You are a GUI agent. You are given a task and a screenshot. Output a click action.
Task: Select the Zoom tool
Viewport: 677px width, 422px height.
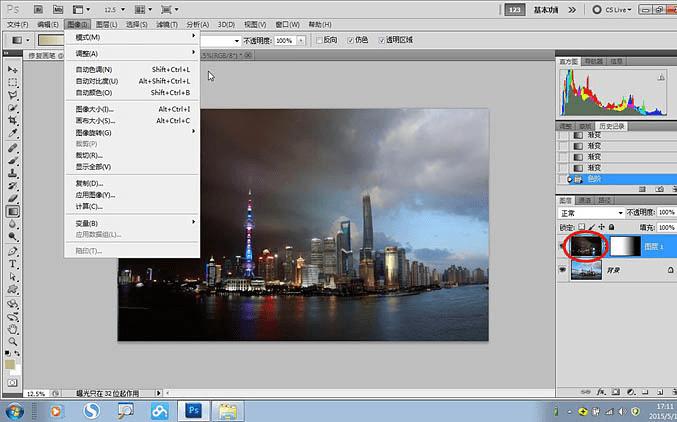(13, 342)
